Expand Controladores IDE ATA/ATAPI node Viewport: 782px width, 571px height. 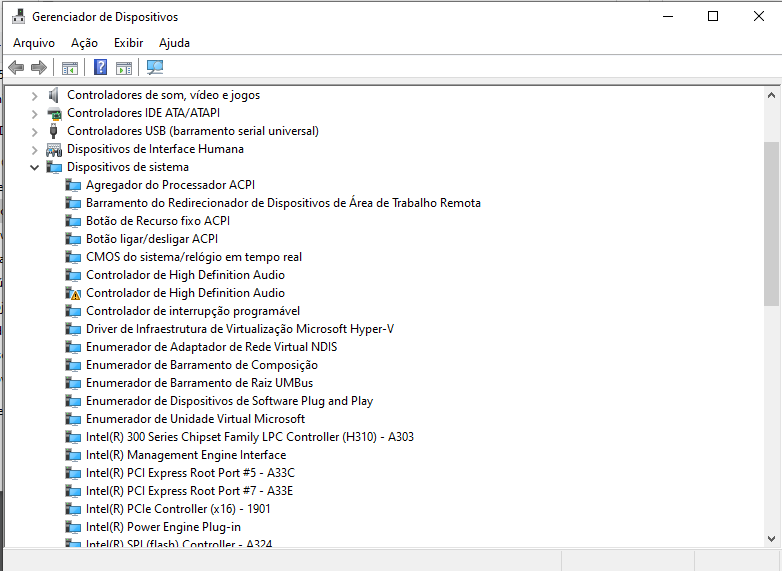pos(34,114)
